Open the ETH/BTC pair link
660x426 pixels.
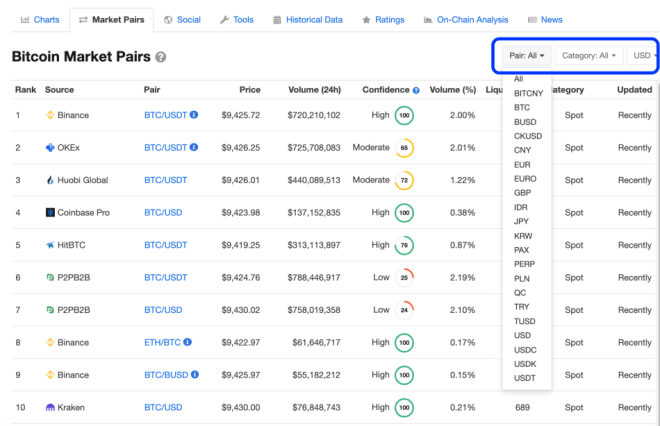165,343
